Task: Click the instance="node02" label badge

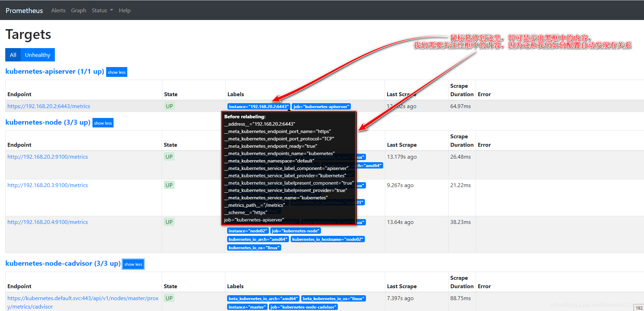Action: coord(248,231)
